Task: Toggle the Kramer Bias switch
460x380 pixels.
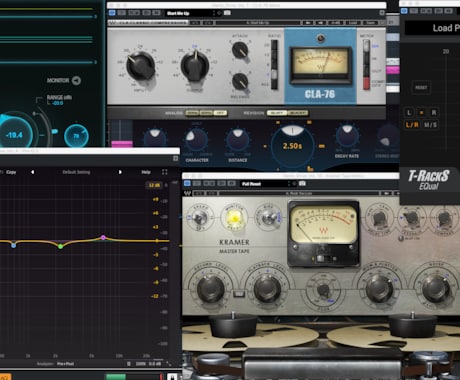Action: [269, 218]
